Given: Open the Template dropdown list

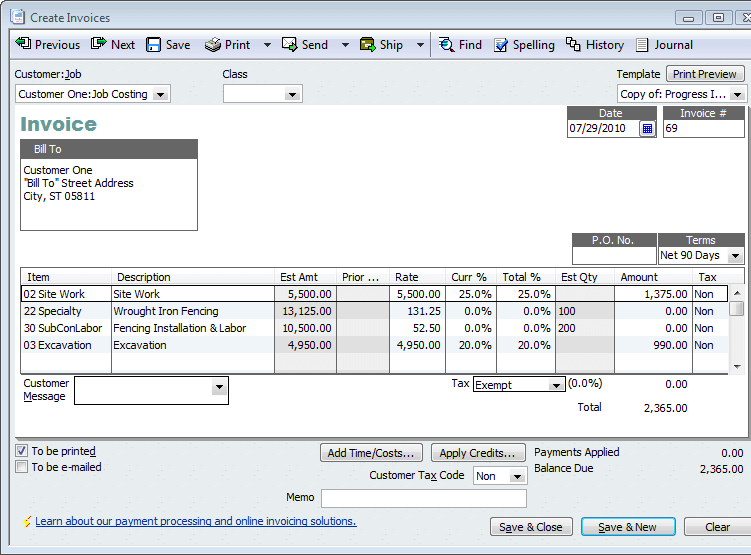Looking at the screenshot, I should [x=738, y=94].
